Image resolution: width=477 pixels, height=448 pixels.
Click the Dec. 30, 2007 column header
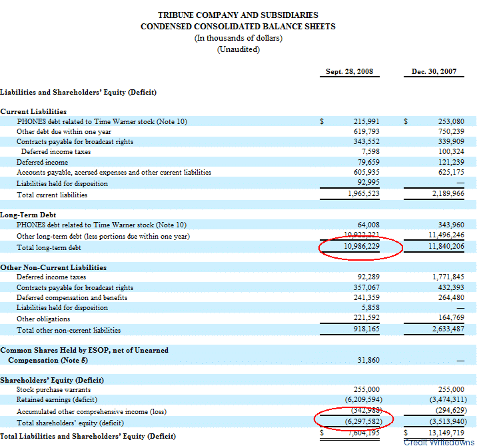[x=434, y=71]
